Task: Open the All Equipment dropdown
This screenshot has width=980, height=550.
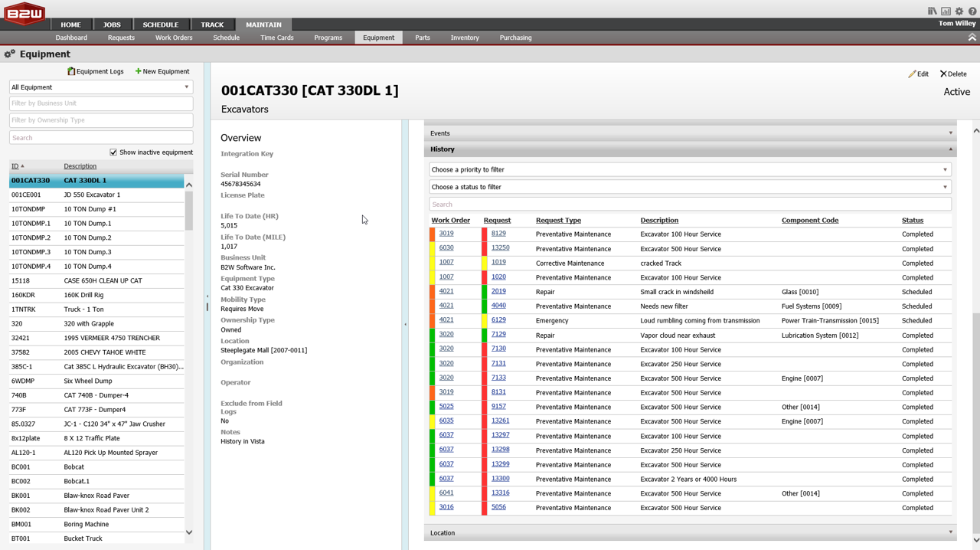Action: (x=100, y=87)
